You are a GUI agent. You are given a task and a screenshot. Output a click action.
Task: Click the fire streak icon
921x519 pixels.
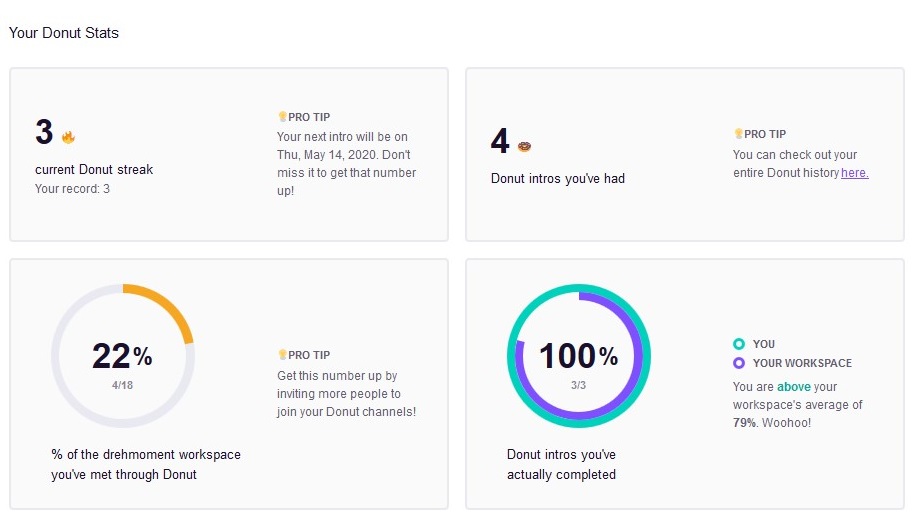pyautogui.click(x=68, y=137)
